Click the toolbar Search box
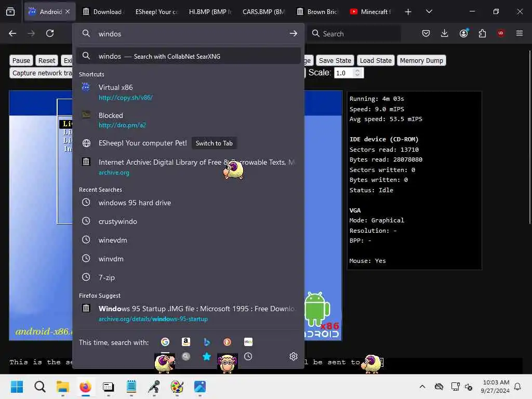The image size is (532, 399). pos(354,34)
